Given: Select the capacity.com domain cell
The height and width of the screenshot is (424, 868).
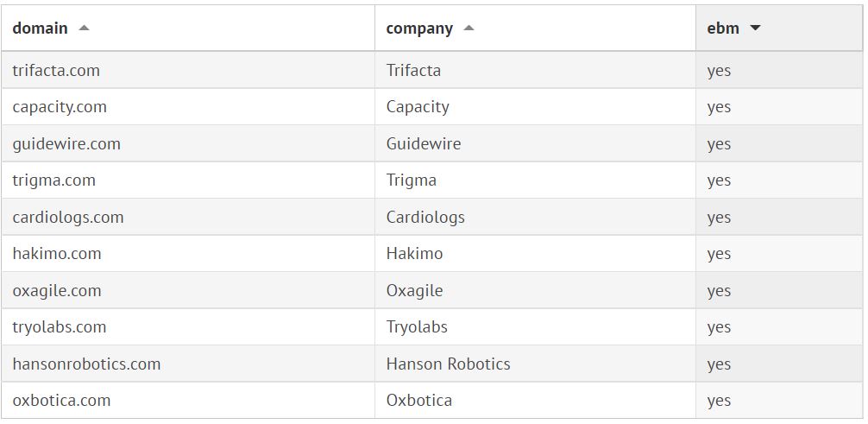Looking at the screenshot, I should click(x=60, y=107).
